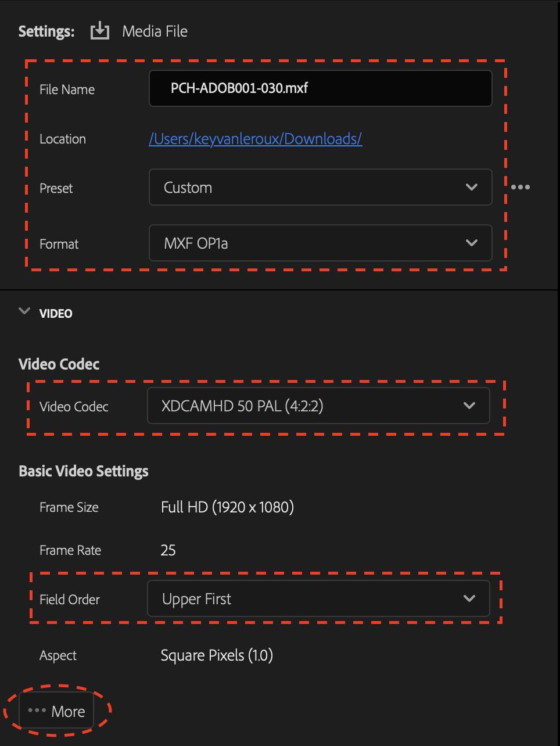Click the Aspect Square Pixels value

[217, 655]
